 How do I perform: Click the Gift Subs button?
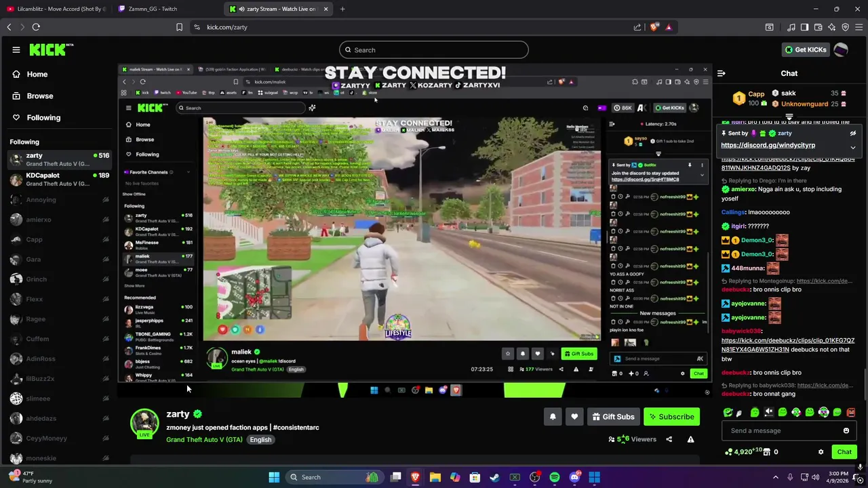click(x=613, y=417)
